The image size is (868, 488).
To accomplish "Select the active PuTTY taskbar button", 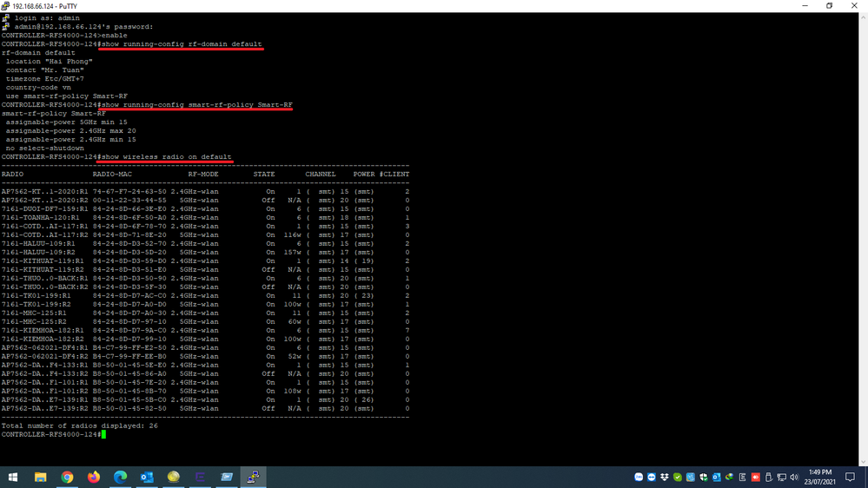I will point(254,477).
